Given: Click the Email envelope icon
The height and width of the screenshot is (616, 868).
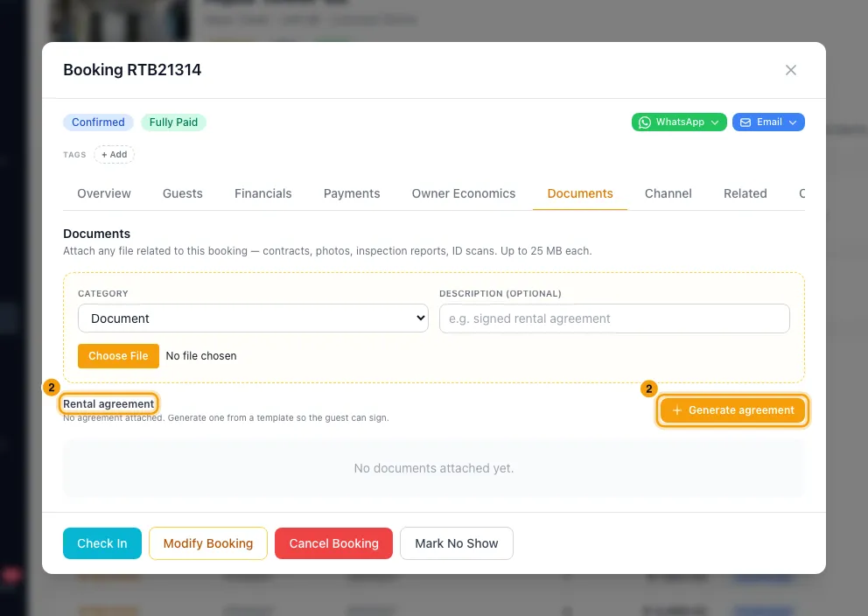Looking at the screenshot, I should point(745,122).
